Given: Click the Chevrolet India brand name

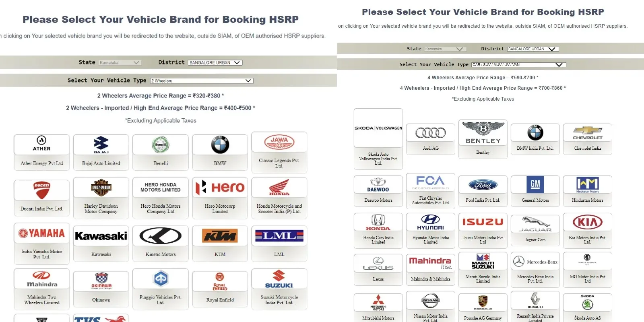Looking at the screenshot, I should [x=587, y=148].
